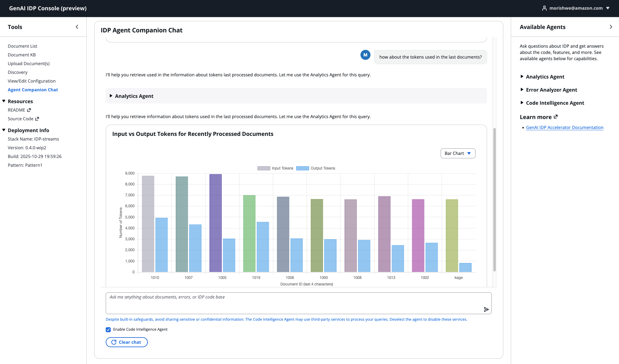Click README external link icon
The height and width of the screenshot is (364, 619).
click(29, 110)
